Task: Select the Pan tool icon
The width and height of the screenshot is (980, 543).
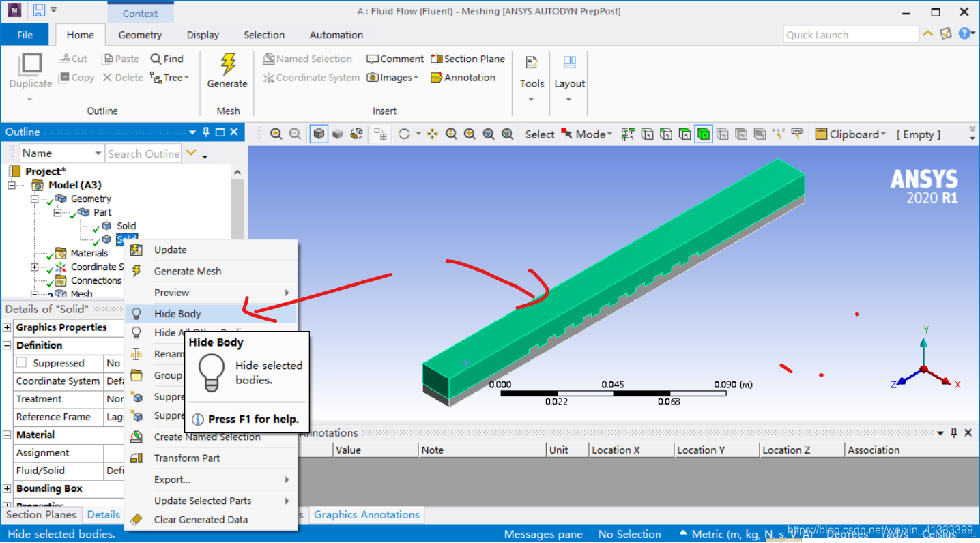Action: coord(432,134)
